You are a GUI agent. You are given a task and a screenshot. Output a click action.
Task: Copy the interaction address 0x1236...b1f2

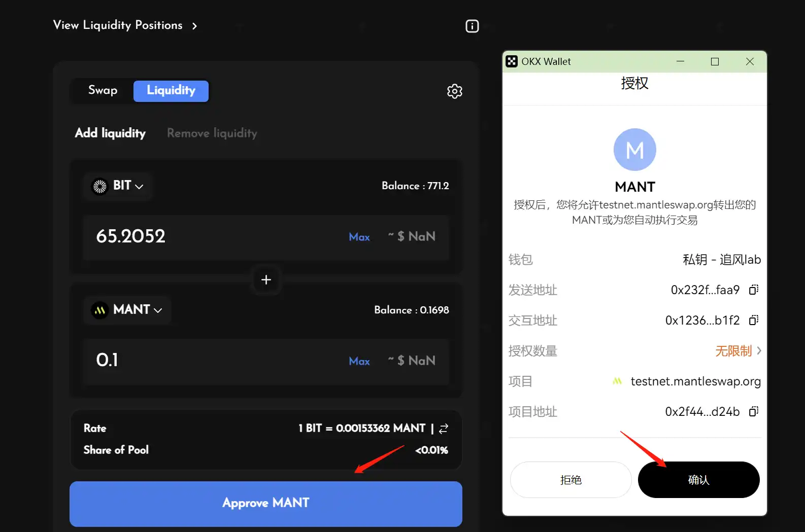(754, 320)
